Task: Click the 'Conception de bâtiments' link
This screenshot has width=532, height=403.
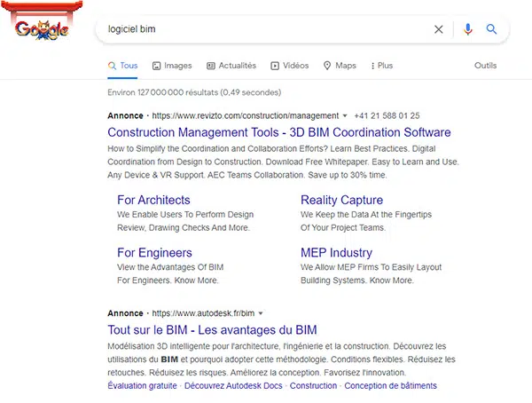Action: pyautogui.click(x=390, y=385)
